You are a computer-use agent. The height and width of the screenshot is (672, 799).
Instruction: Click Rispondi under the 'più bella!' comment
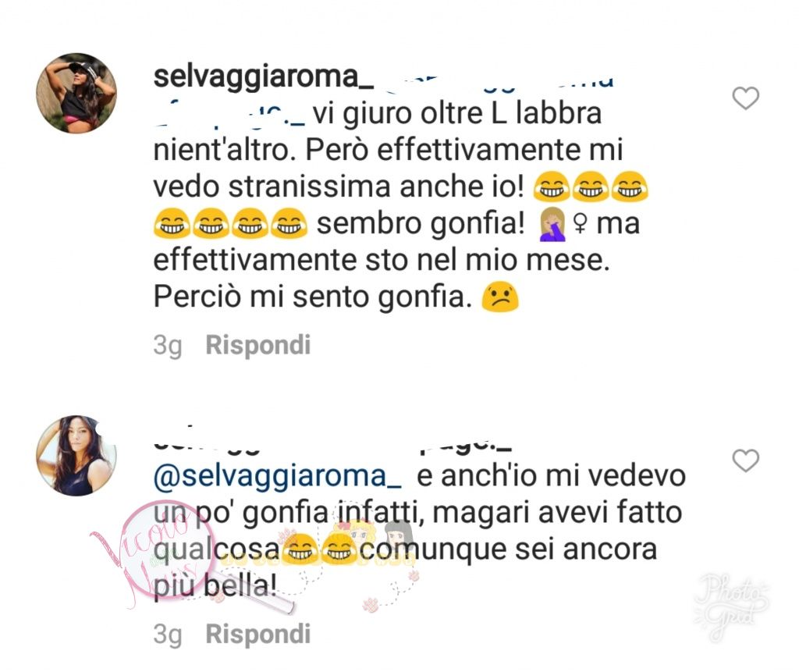point(257,634)
